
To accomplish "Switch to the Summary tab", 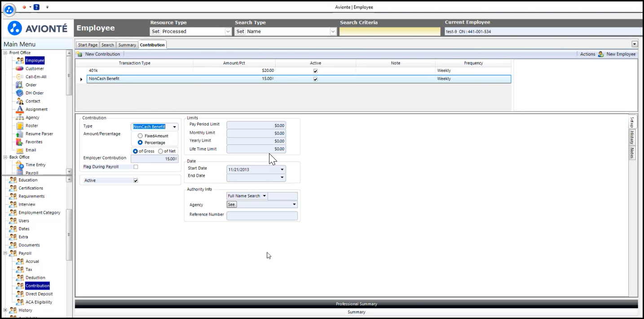I will pos(127,45).
